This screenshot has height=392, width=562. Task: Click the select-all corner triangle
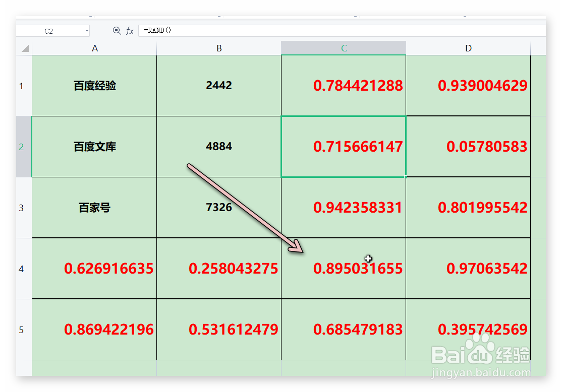click(x=24, y=48)
